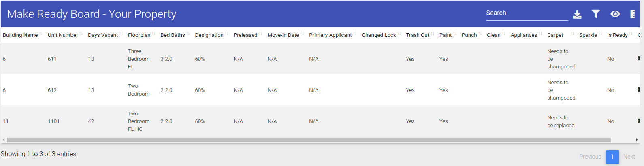
Task: Click the Next pagination link
Action: coord(629,157)
